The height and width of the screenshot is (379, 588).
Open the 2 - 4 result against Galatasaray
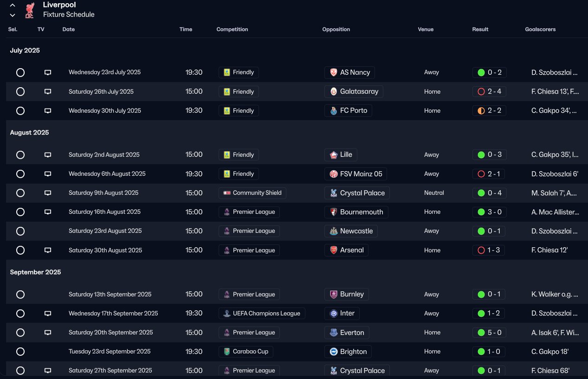coord(489,91)
